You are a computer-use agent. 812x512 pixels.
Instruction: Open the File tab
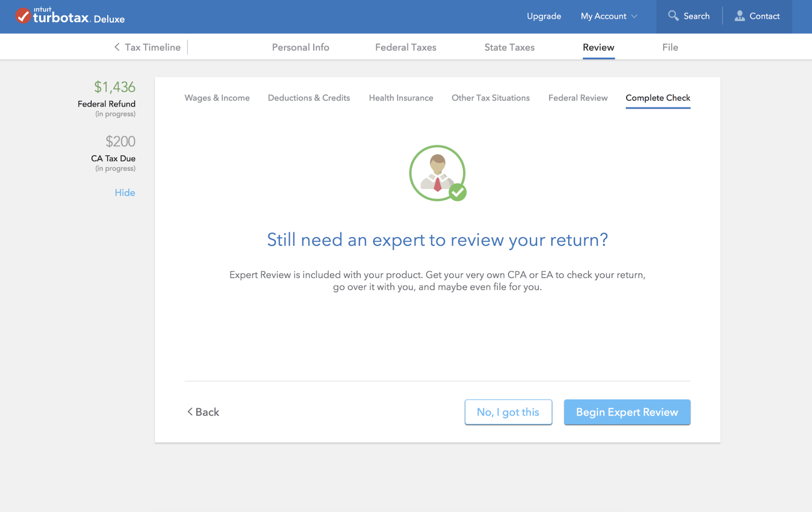pyautogui.click(x=670, y=47)
